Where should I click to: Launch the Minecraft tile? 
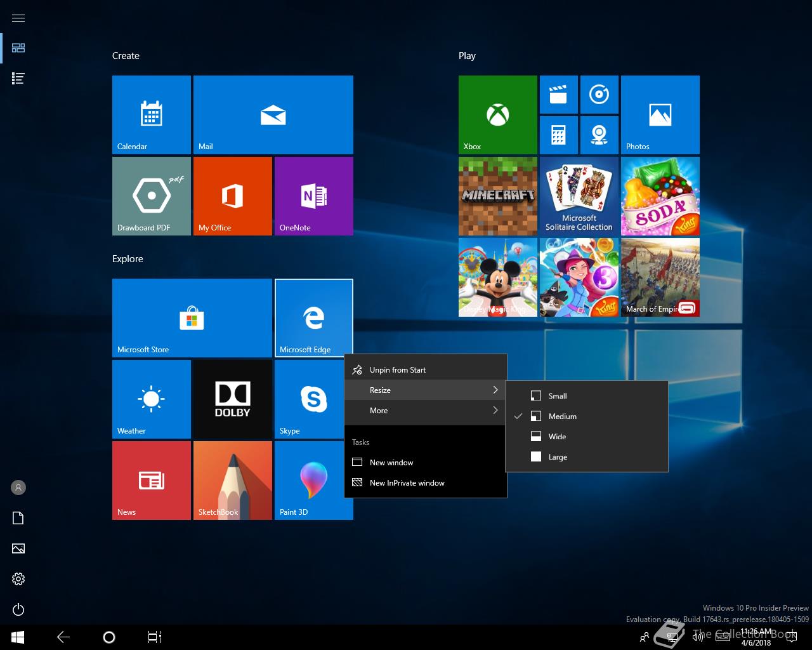click(498, 196)
